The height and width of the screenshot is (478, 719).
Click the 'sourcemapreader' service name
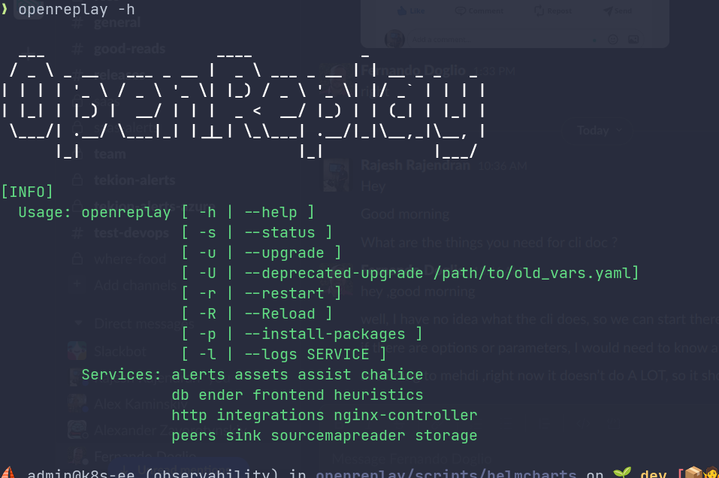[x=338, y=435]
